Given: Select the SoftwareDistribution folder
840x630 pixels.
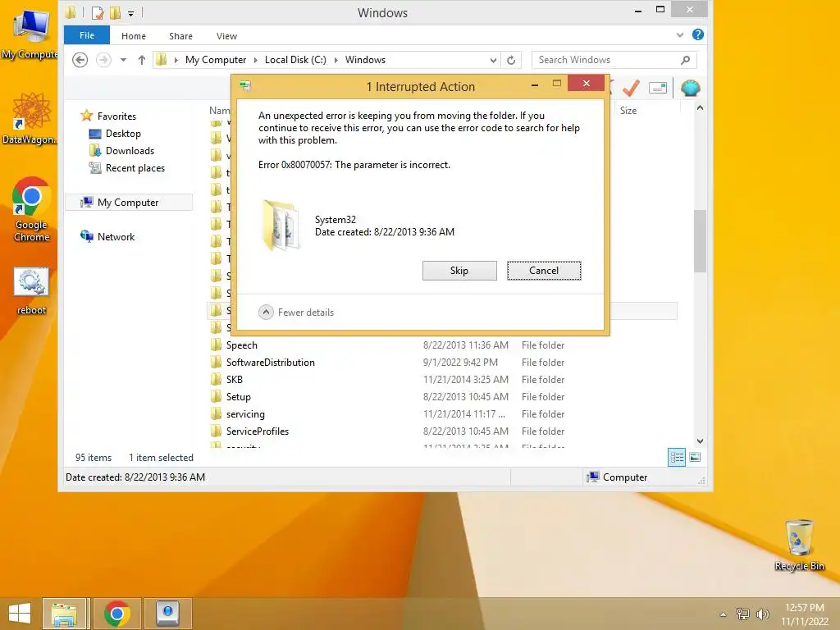Looking at the screenshot, I should coord(442,362).
